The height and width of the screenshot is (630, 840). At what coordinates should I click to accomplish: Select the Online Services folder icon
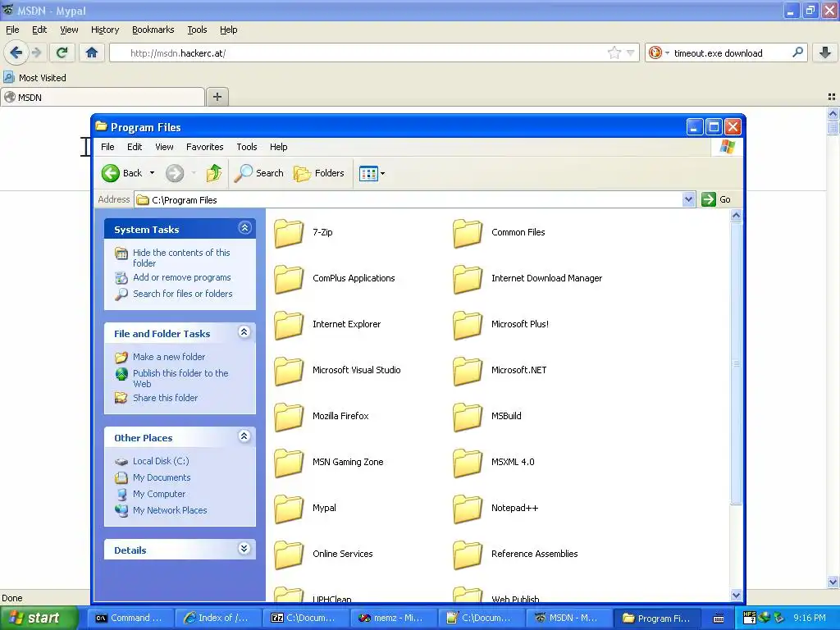[x=289, y=554]
